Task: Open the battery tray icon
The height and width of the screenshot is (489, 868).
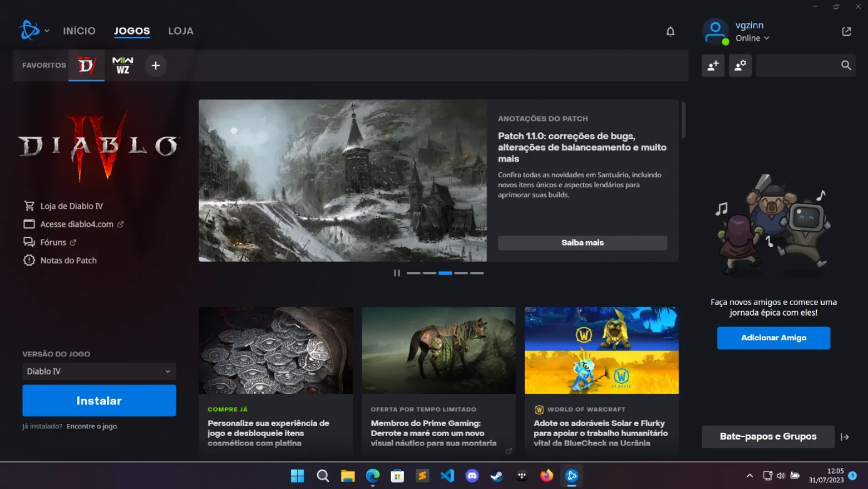Action: click(x=795, y=476)
